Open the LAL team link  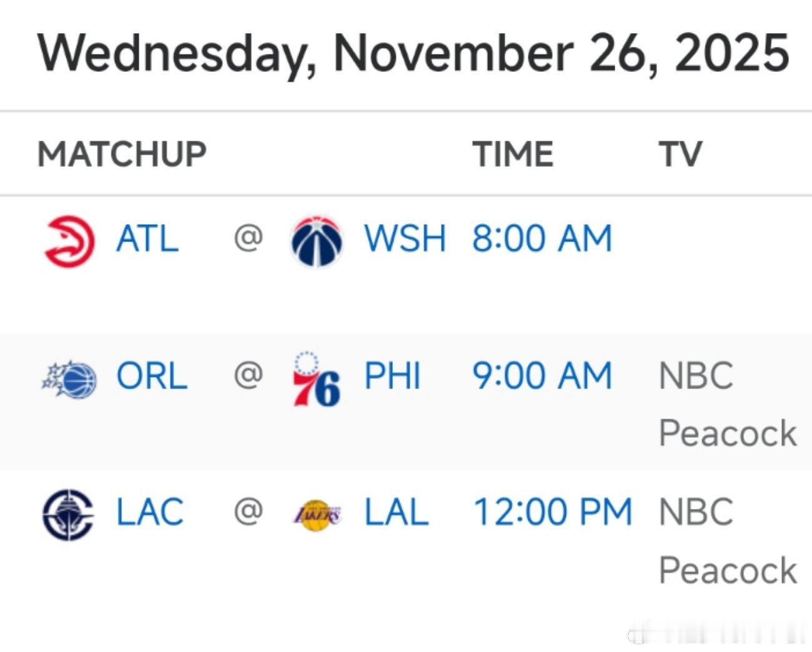click(397, 512)
